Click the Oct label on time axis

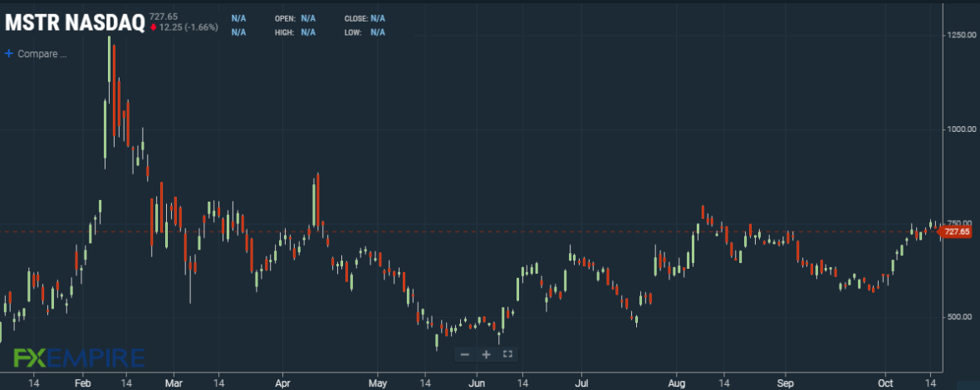click(x=885, y=382)
